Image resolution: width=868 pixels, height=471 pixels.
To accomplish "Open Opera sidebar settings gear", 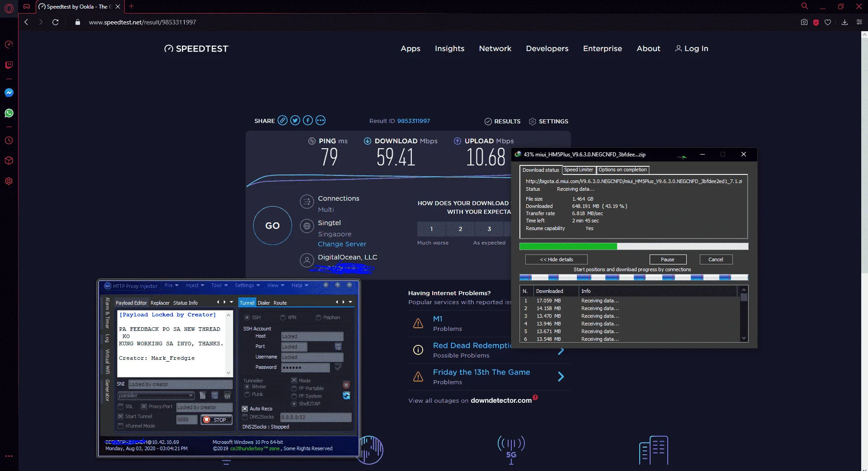I will pos(9,181).
